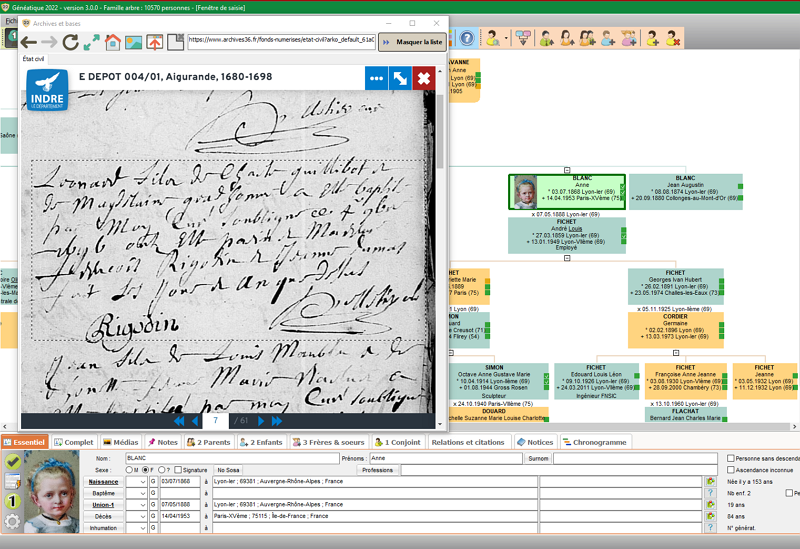Collapse the tree node above Anne BLANC

pos(567,170)
